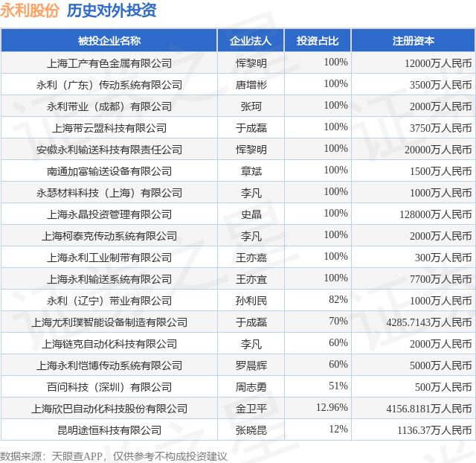The height and width of the screenshot is (463, 476).
Task: Click 上海尤利璞智能设备制造有限公司 cell
Action: 109,322
